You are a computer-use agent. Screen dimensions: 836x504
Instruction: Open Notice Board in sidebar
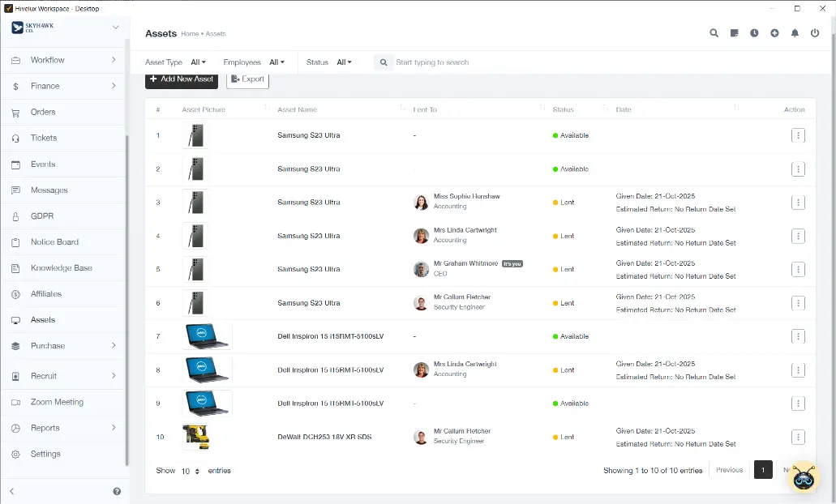click(x=63, y=242)
